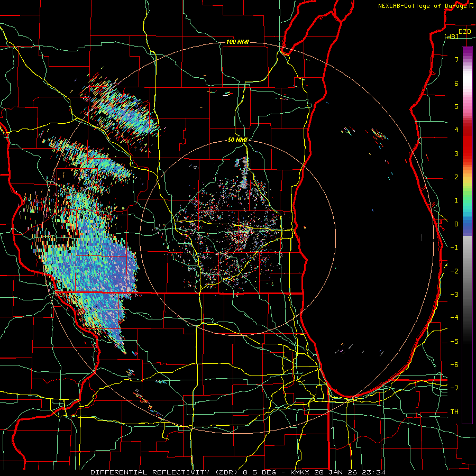
Task: Click the "-6" scale value
Action: click(x=454, y=365)
